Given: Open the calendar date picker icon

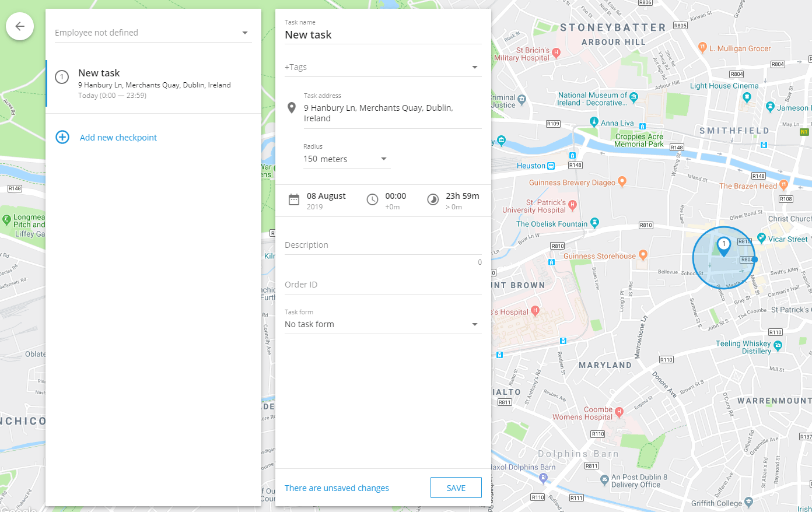Looking at the screenshot, I should [294, 200].
